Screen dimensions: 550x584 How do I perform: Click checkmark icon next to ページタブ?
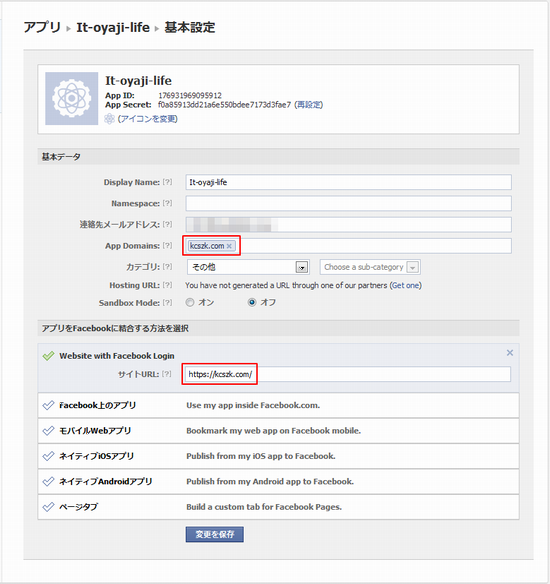[48, 507]
